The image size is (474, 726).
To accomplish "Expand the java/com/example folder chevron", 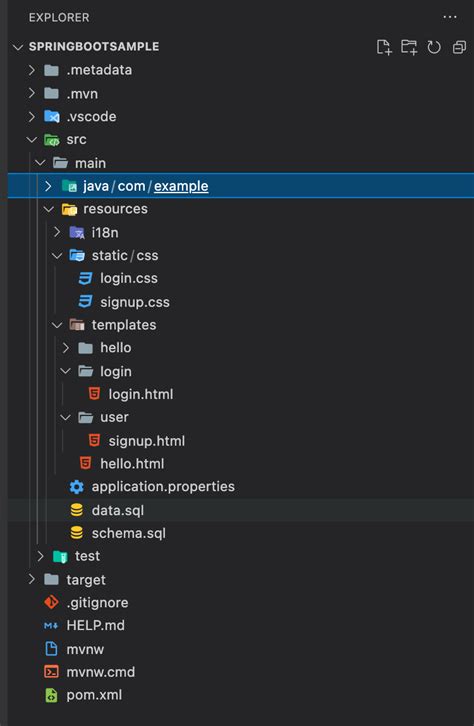I will tap(48, 186).
